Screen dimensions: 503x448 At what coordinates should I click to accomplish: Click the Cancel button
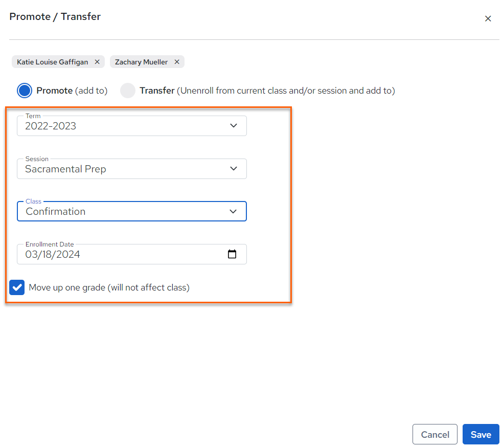click(435, 434)
